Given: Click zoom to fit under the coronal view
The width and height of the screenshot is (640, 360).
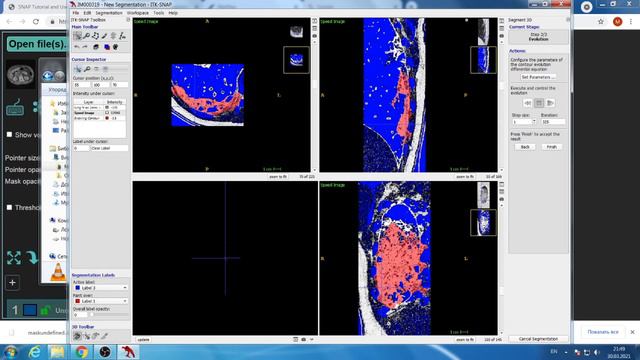Looking at the screenshot, I should [x=465, y=339].
